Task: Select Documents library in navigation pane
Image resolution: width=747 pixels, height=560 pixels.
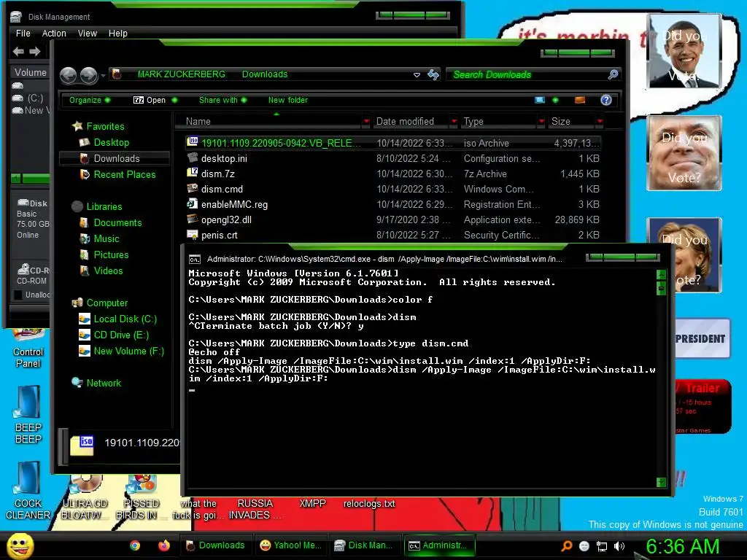Action: [x=117, y=223]
